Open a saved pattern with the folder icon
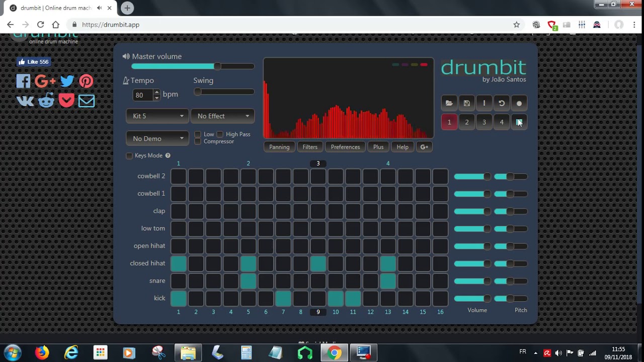644x362 pixels. pyautogui.click(x=449, y=103)
